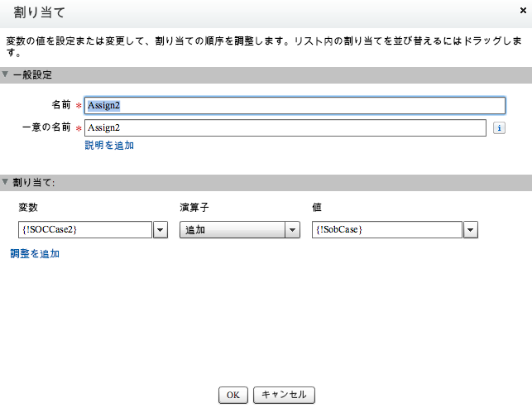This screenshot has height=408, width=532.
Task: Click the 演算子 column label
Action: click(x=194, y=207)
